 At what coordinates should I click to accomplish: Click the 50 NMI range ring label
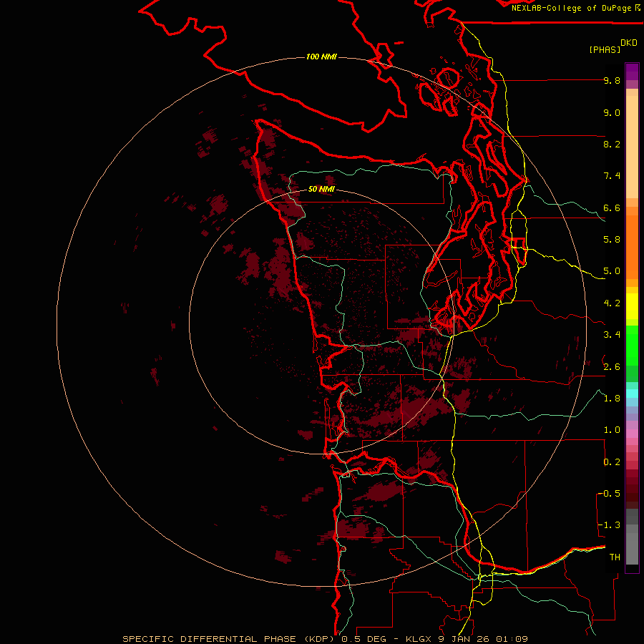point(321,189)
